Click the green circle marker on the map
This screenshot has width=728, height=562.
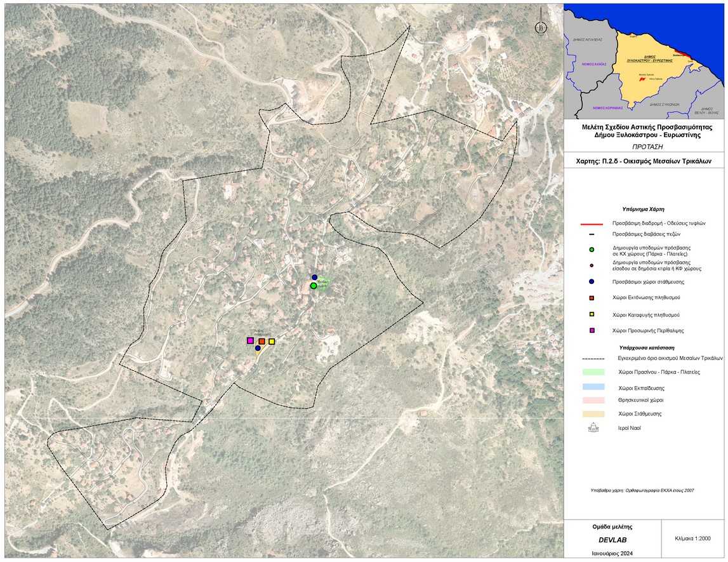[x=314, y=286]
